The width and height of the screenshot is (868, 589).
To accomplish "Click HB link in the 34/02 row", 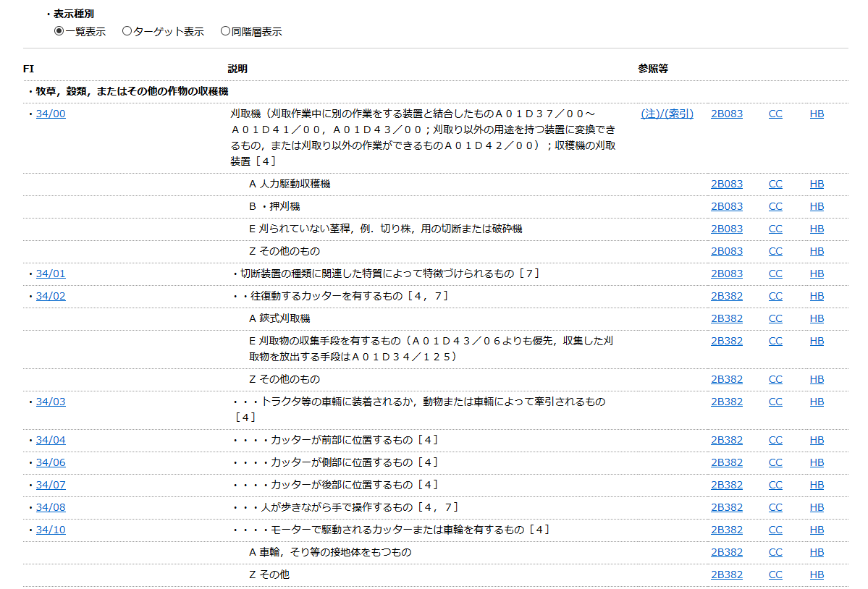I will 817,296.
